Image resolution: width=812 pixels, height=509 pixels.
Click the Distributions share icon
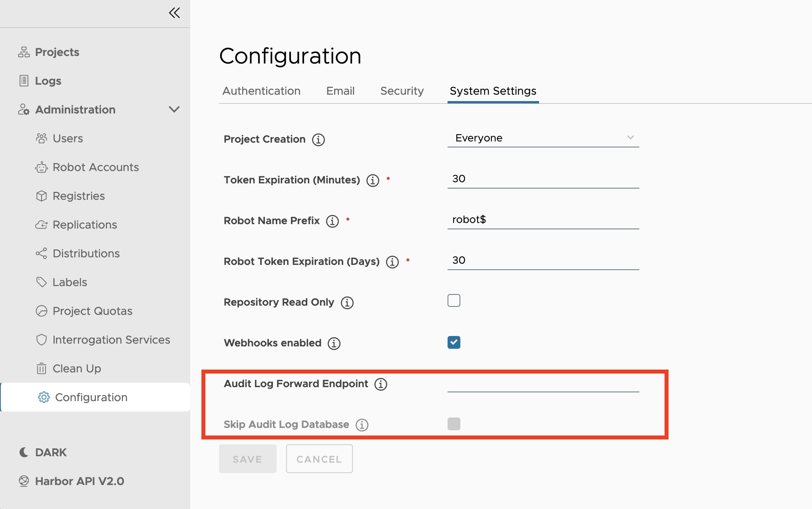point(42,253)
